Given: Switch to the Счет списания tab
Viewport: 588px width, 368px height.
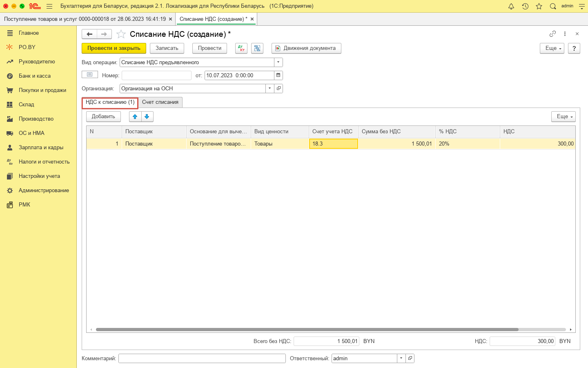Looking at the screenshot, I should [160, 102].
